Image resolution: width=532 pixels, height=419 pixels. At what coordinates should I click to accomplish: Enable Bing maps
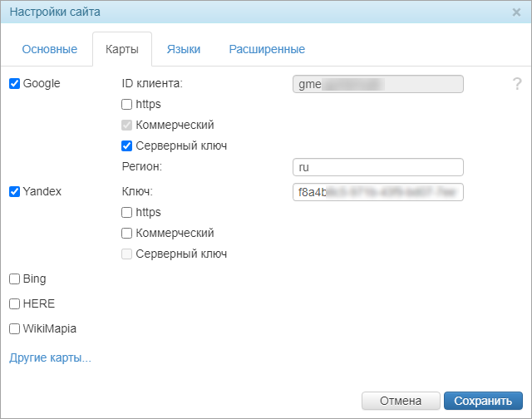pyautogui.click(x=14, y=279)
